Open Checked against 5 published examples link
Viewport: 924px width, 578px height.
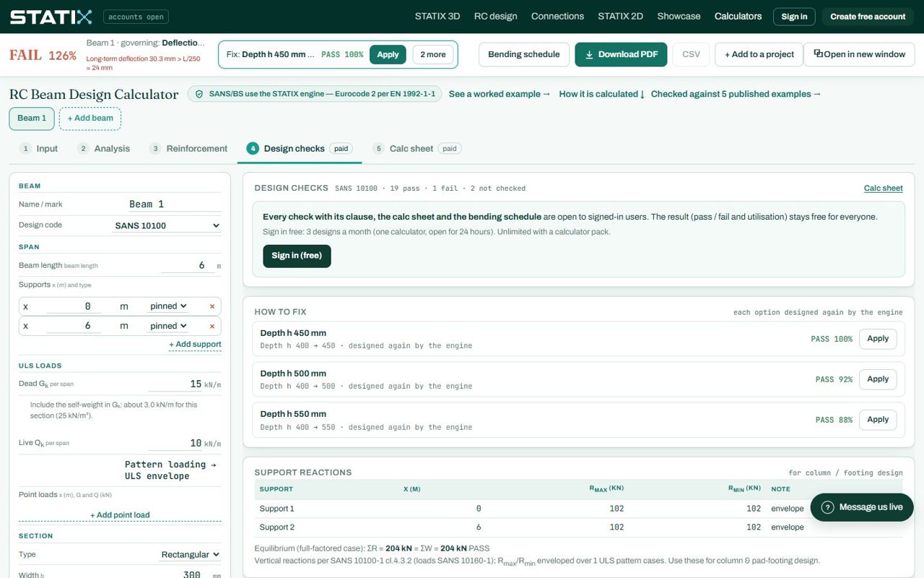tap(736, 94)
